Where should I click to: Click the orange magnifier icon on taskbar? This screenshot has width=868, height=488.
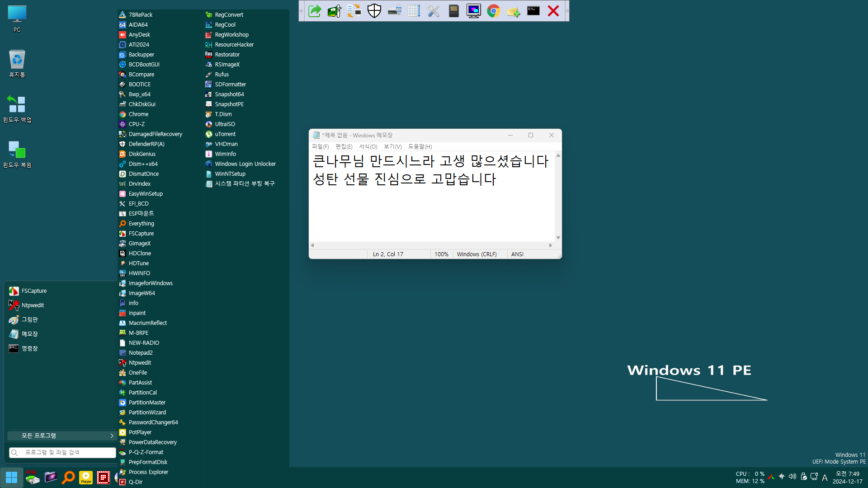pyautogui.click(x=68, y=477)
